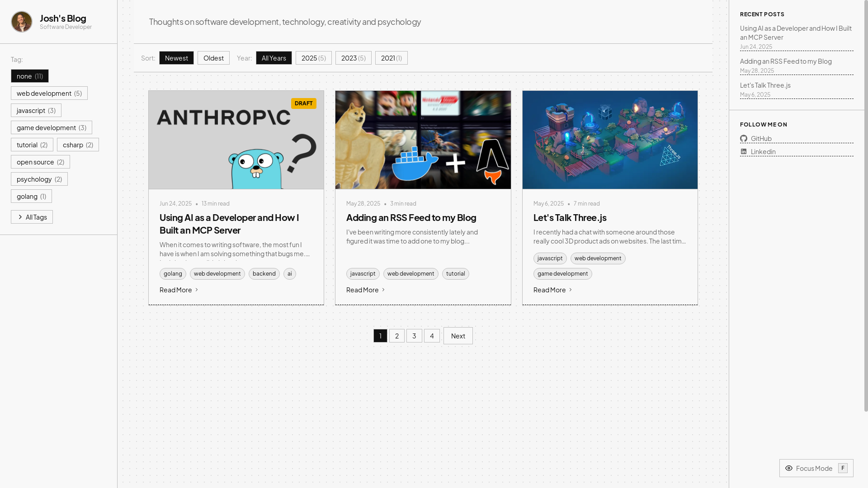Click arrow beside RSS Feed post Read More
The width and height of the screenshot is (868, 488).
pyautogui.click(x=383, y=290)
